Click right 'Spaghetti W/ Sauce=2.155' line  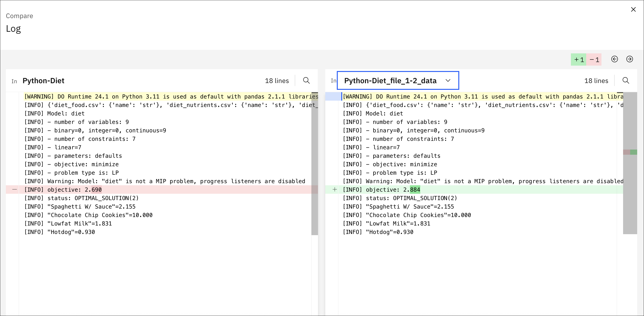tap(398, 207)
